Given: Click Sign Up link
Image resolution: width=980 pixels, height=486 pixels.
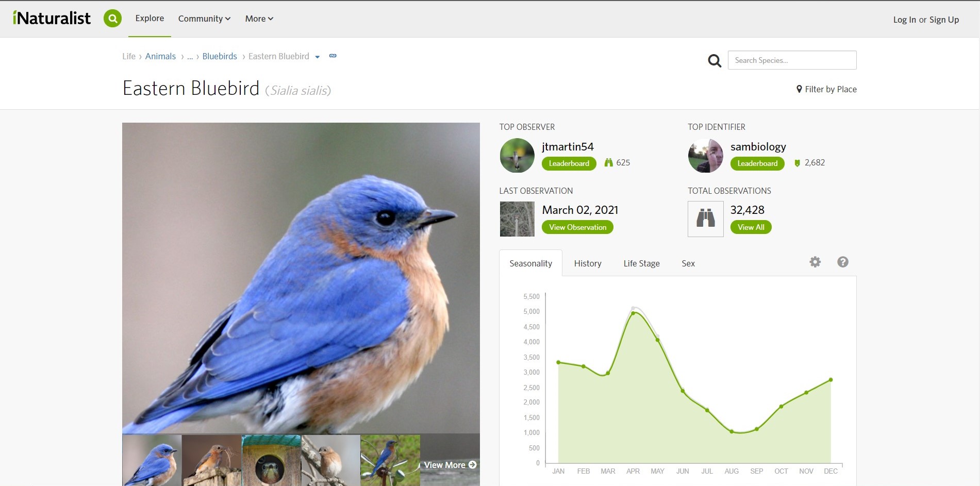Looking at the screenshot, I should [944, 20].
